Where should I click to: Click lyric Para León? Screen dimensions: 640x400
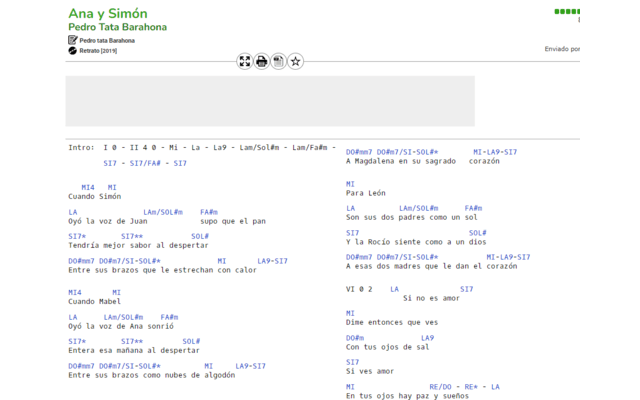click(366, 193)
